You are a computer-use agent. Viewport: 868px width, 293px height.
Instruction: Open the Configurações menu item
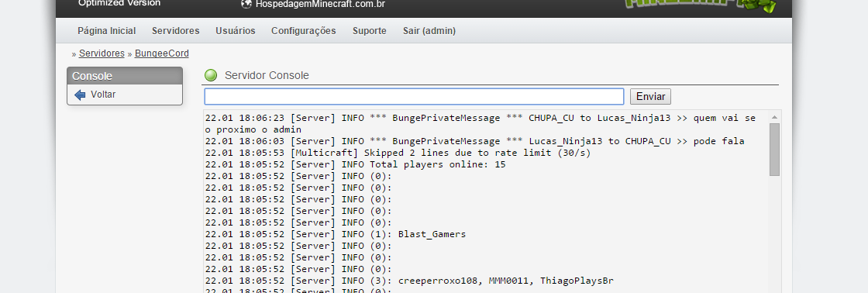point(303,31)
